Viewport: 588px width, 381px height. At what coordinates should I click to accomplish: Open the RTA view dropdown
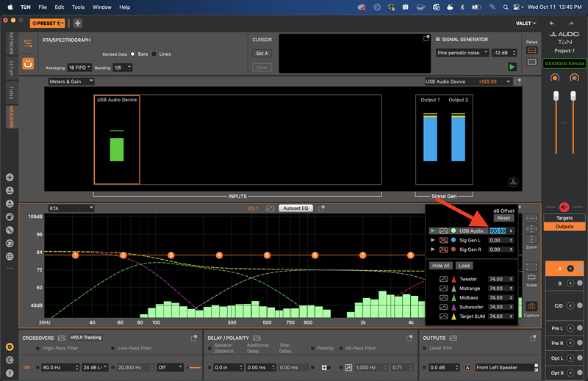pos(71,208)
